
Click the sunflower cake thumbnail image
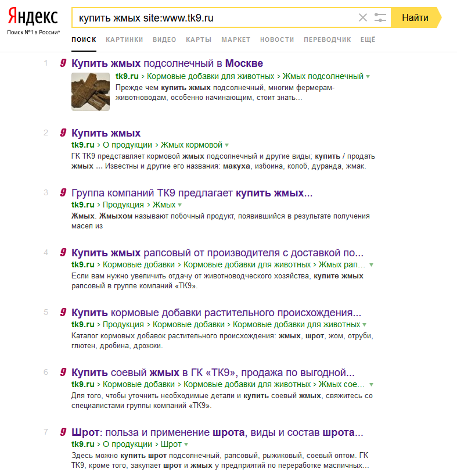coord(91,92)
